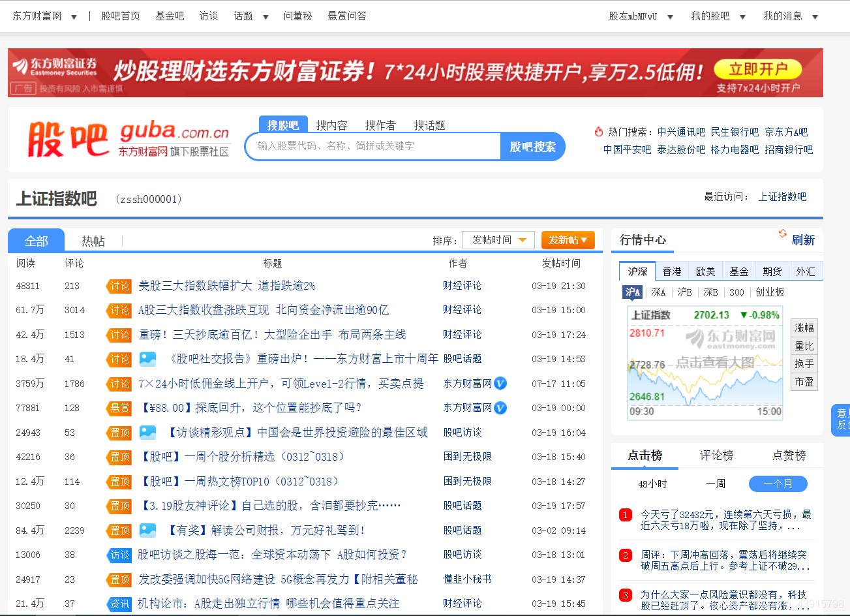This screenshot has height=616, width=850.
Task: Switch to the 热帖 tab
Action: click(93, 241)
